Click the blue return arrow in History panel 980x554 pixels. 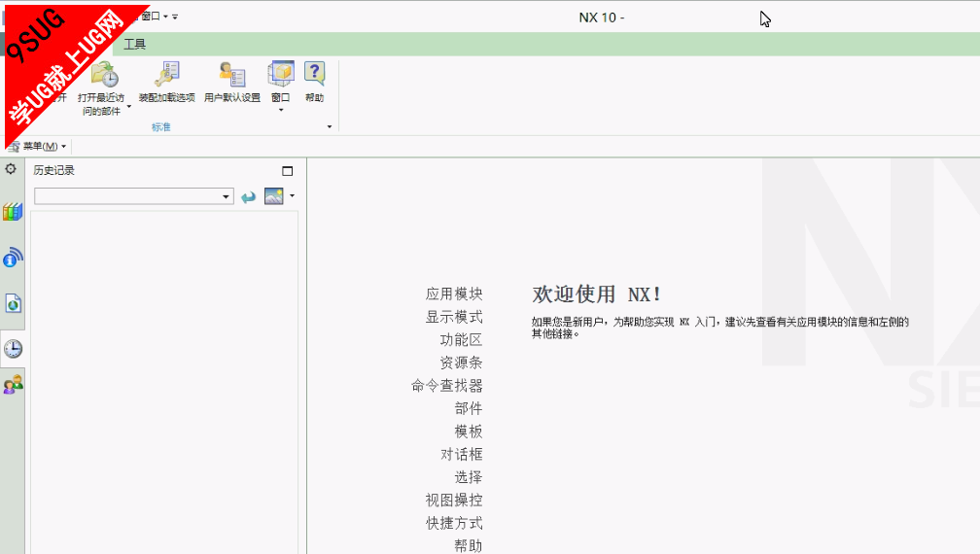tap(249, 196)
